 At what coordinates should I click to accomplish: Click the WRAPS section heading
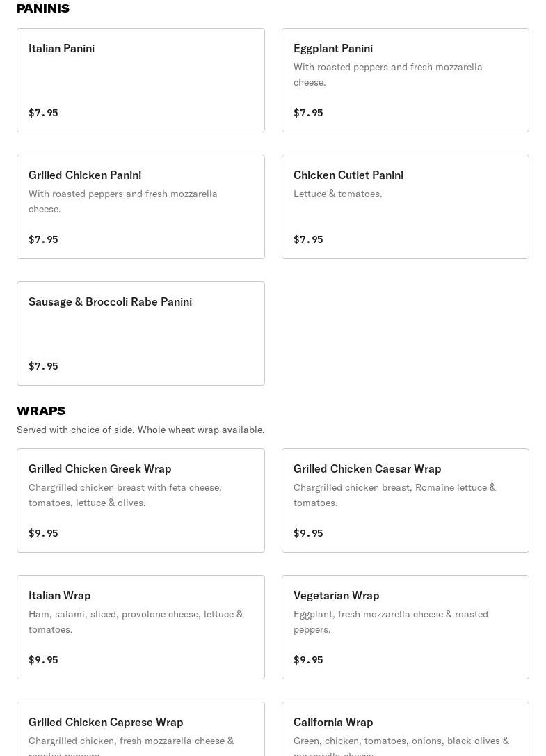click(x=41, y=411)
